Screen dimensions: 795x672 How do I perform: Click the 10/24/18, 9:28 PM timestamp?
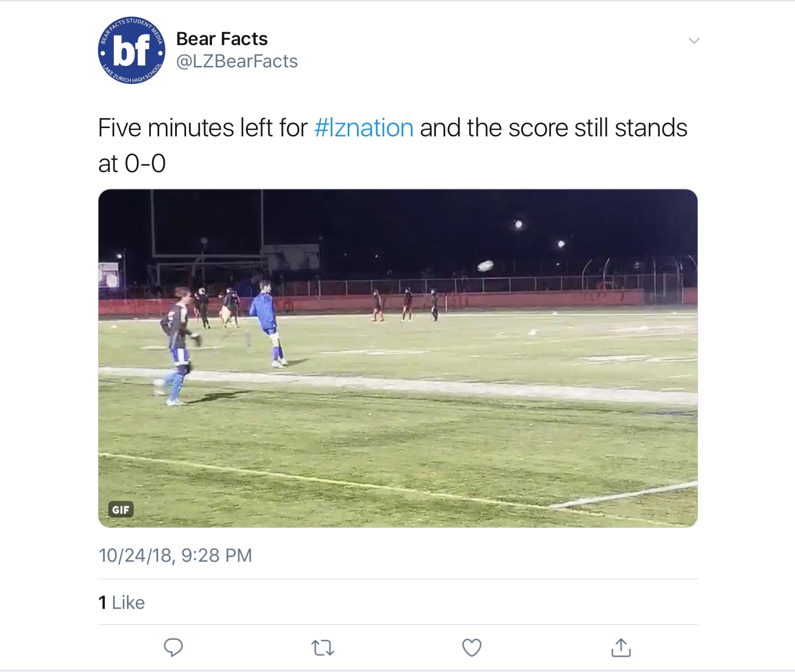coord(175,555)
